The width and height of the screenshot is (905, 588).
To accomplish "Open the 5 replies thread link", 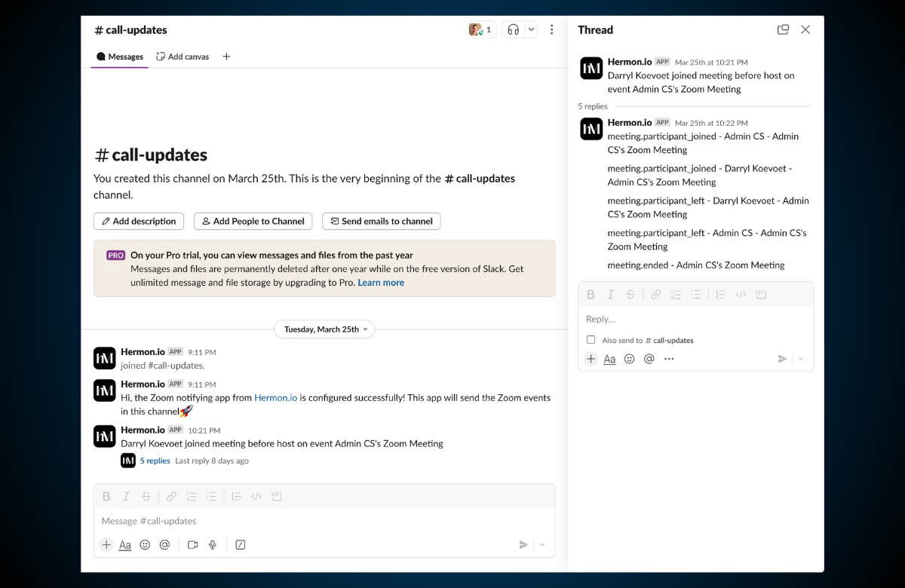I will [155, 461].
